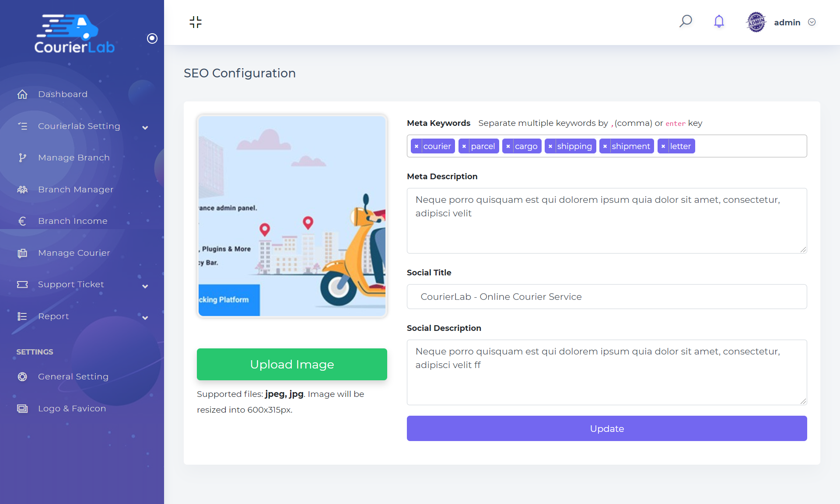Click the General Setting gear icon
The height and width of the screenshot is (504, 840).
point(22,377)
